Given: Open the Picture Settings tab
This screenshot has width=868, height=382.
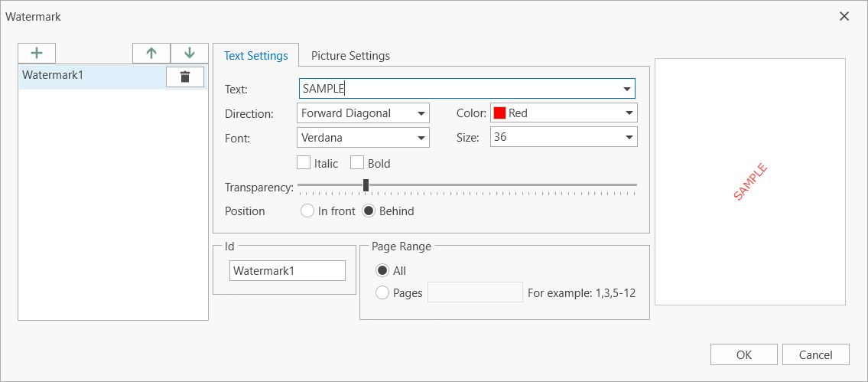Looking at the screenshot, I should [x=350, y=55].
